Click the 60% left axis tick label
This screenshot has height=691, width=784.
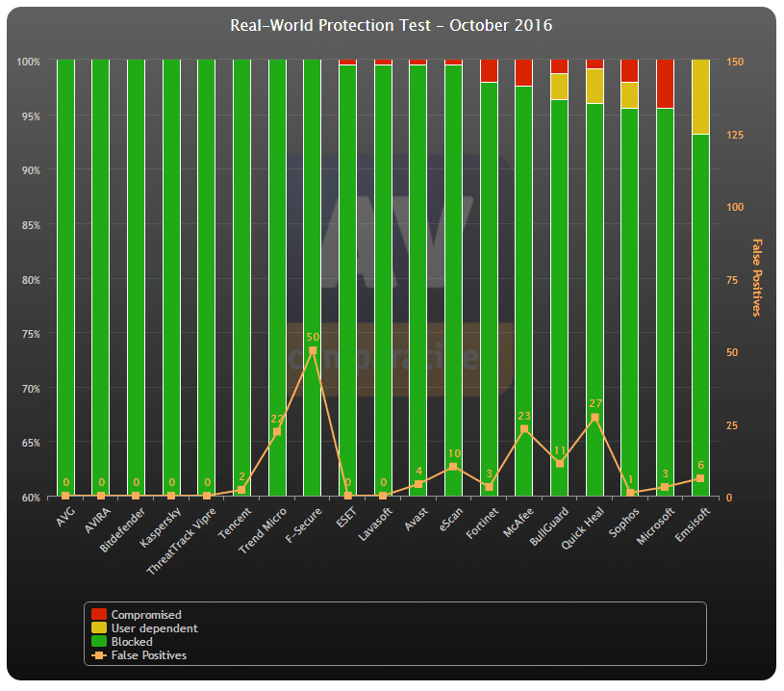tap(31, 498)
